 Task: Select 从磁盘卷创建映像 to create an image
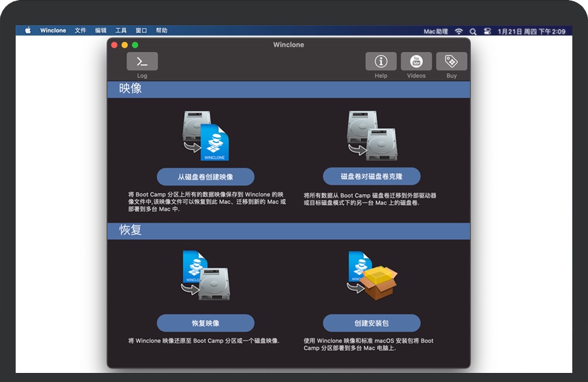[207, 177]
